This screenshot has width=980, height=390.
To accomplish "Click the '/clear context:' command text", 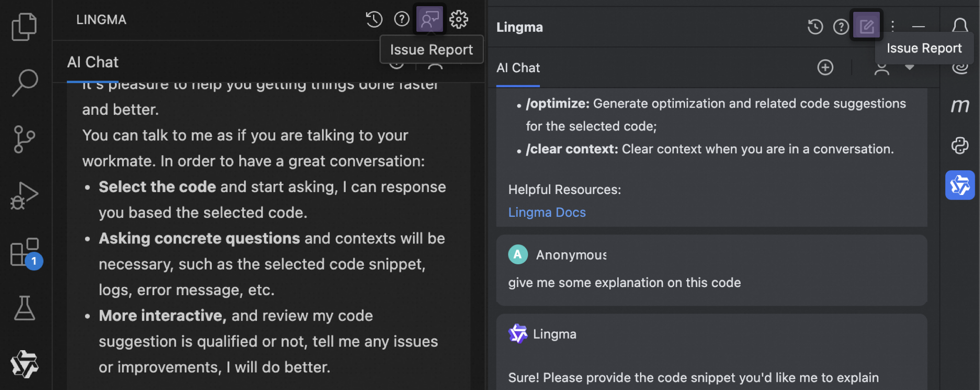I will pos(572,149).
